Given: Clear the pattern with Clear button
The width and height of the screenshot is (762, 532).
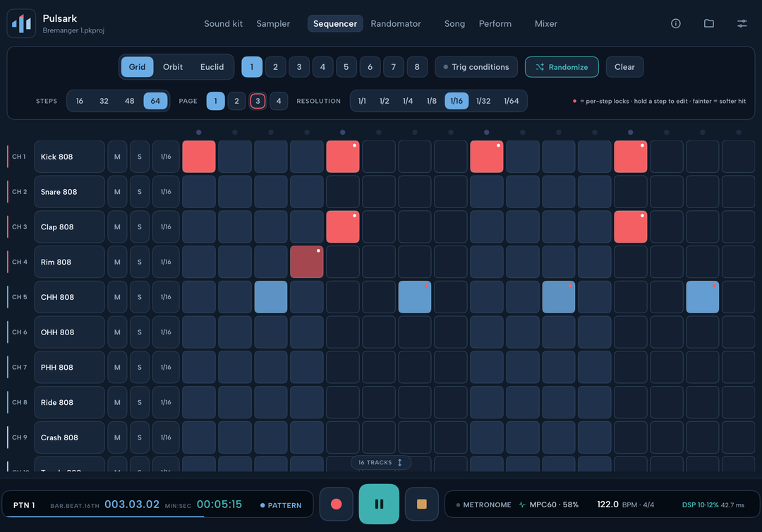Looking at the screenshot, I should tap(624, 67).
